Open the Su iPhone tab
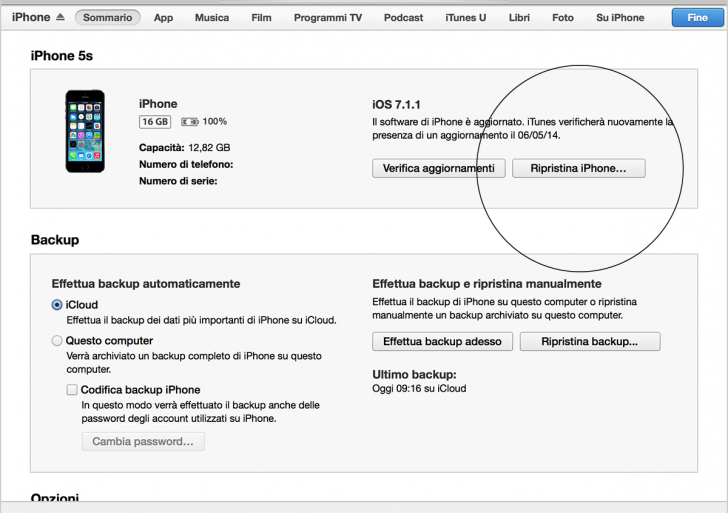728x513 pixels. coord(620,18)
